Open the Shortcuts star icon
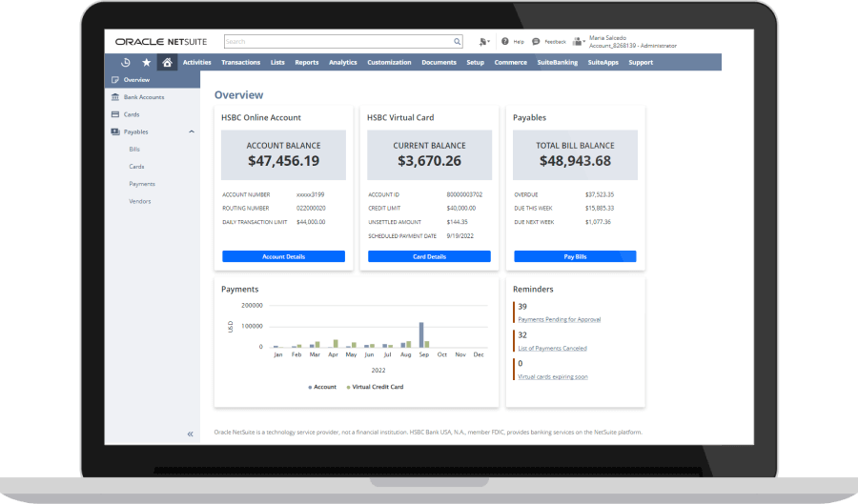The height and width of the screenshot is (504, 858). (x=146, y=62)
